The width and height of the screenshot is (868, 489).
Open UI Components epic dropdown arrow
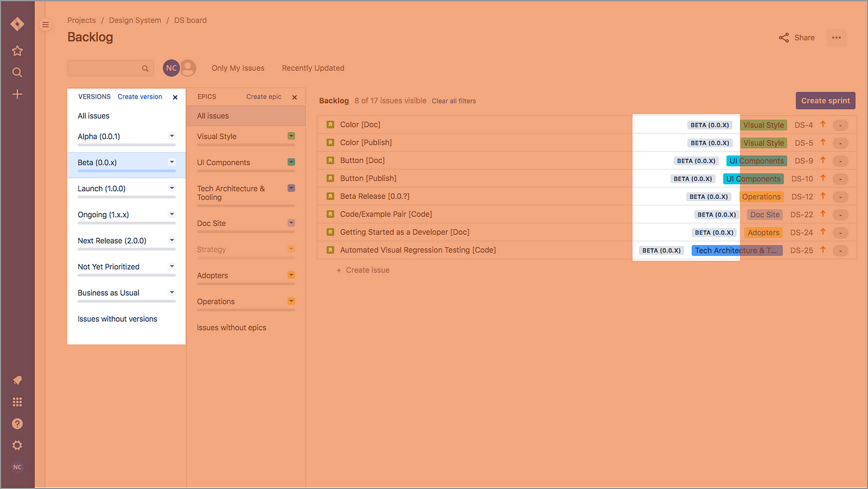coord(291,162)
